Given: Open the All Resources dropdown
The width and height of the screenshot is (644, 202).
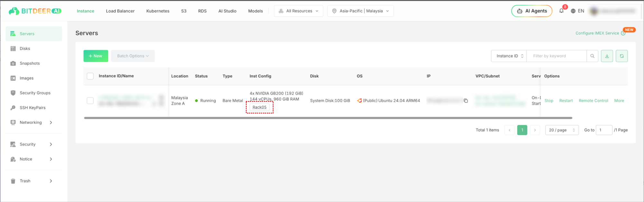Looking at the screenshot, I should [298, 11].
